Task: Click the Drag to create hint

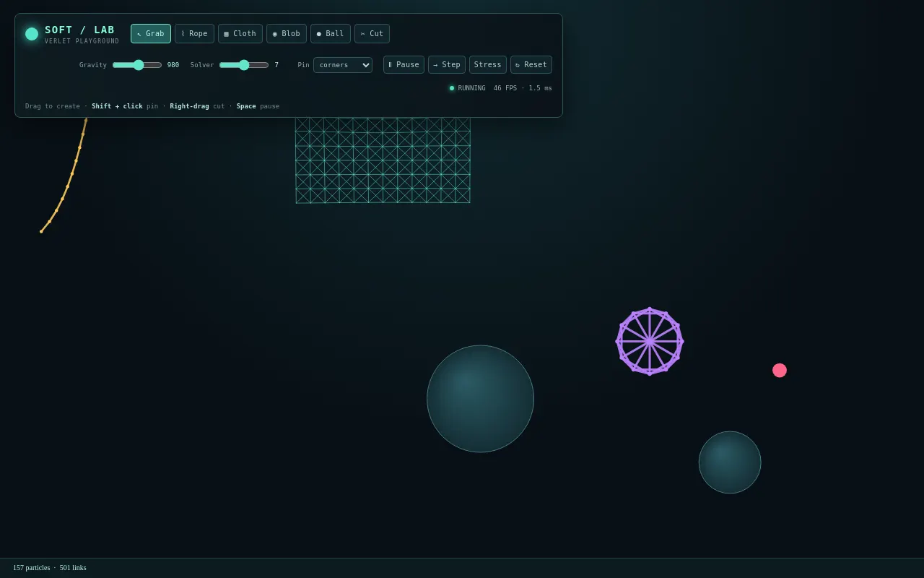Action: click(53, 106)
